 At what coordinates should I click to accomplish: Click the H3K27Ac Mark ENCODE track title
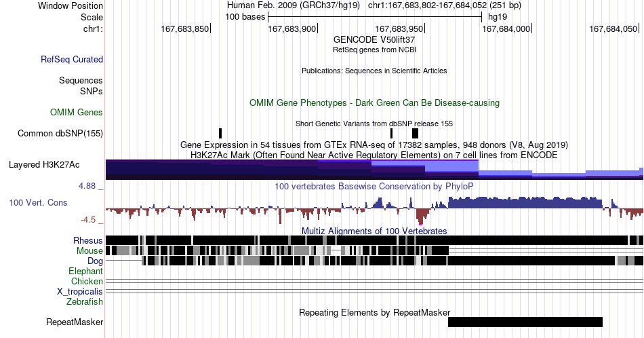tap(374, 155)
